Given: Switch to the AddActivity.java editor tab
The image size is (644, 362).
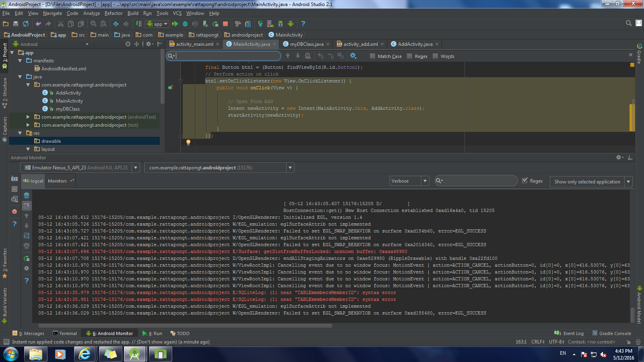Looking at the screenshot, I should click(x=415, y=44).
